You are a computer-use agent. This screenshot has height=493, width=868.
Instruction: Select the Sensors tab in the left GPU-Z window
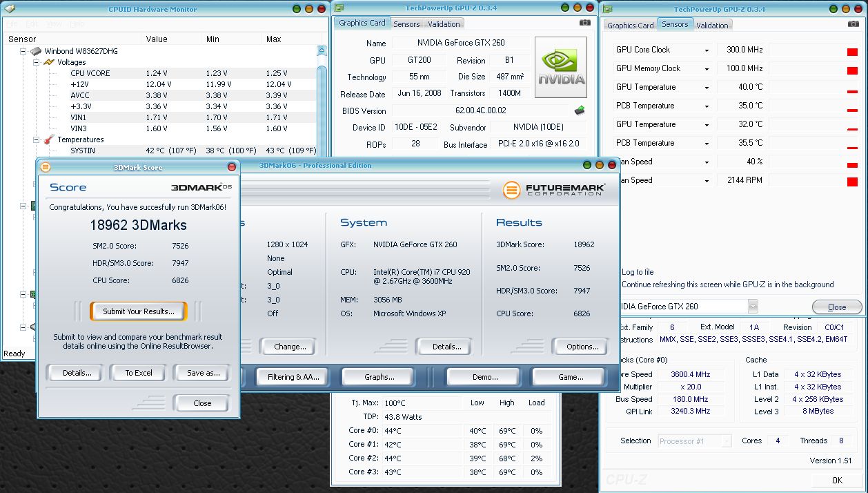(407, 24)
